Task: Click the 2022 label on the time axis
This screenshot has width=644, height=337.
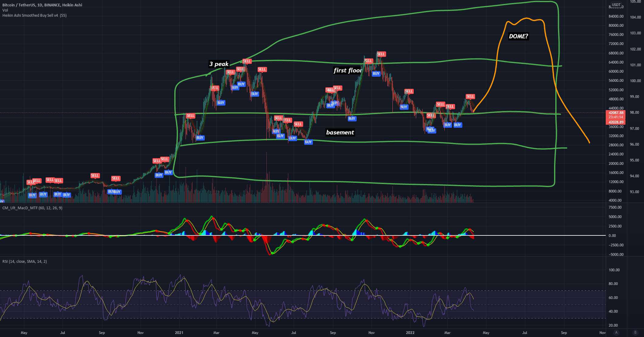Action: 410,333
